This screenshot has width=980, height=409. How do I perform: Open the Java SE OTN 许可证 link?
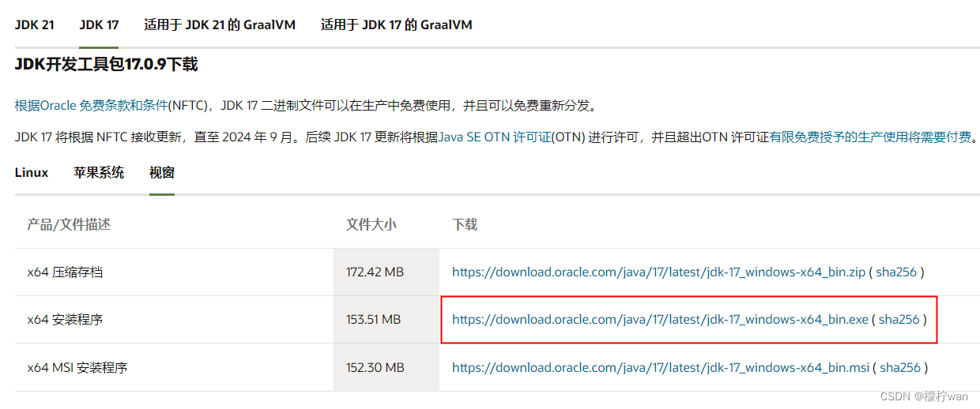point(494,137)
